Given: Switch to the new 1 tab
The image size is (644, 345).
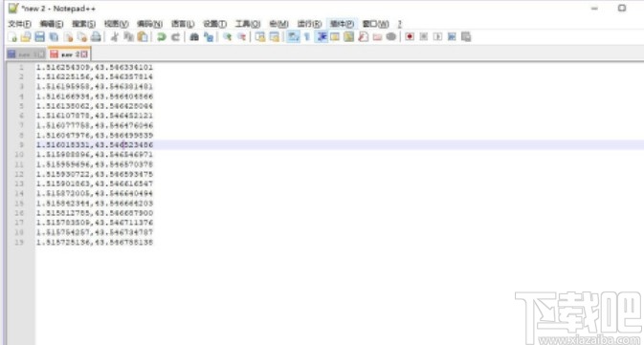Looking at the screenshot, I should coord(26,54).
